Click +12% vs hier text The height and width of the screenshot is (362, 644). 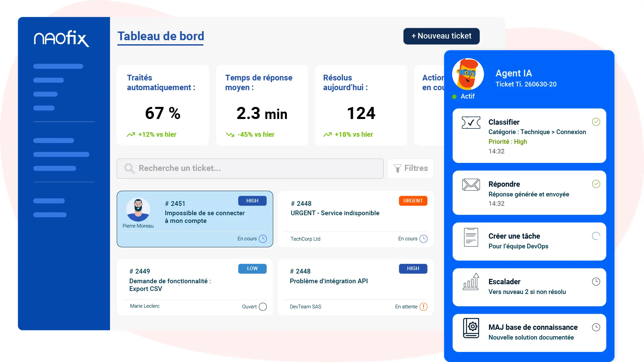click(x=157, y=135)
